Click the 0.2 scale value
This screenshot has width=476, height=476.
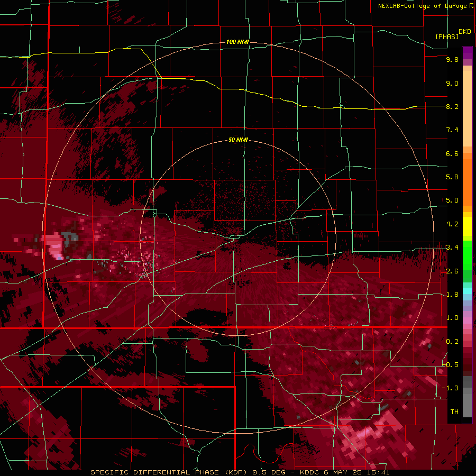pyautogui.click(x=452, y=342)
